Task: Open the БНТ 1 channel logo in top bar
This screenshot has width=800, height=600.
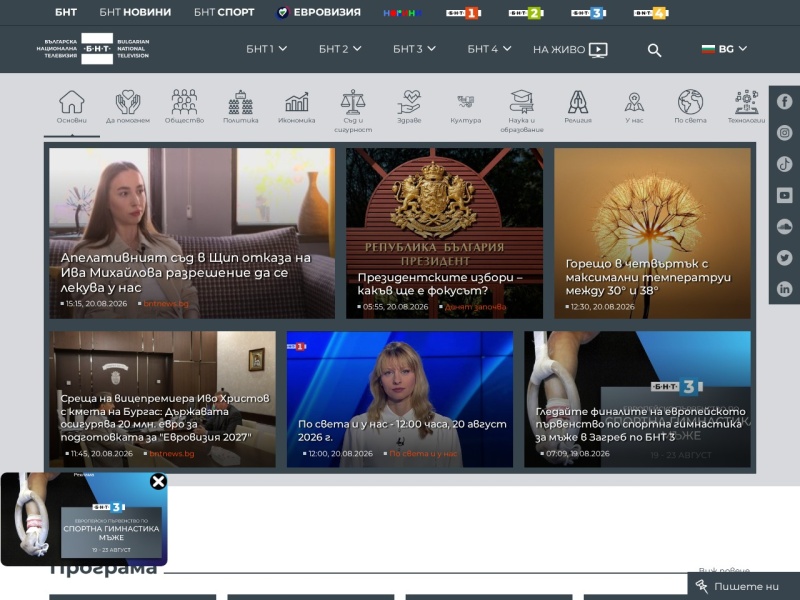Action: pyautogui.click(x=463, y=13)
